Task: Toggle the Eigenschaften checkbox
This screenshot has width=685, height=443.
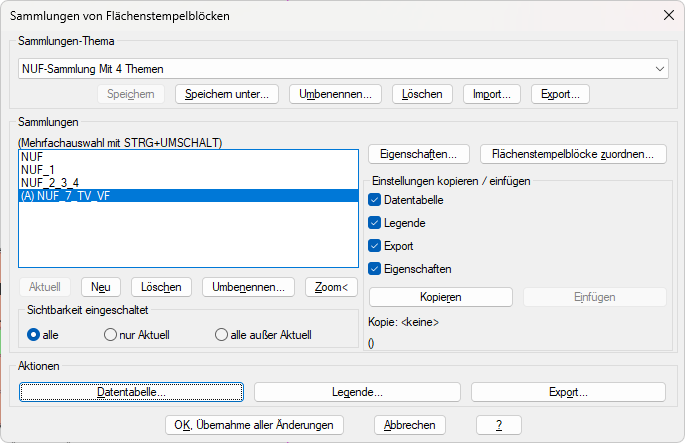Action: [x=375, y=269]
